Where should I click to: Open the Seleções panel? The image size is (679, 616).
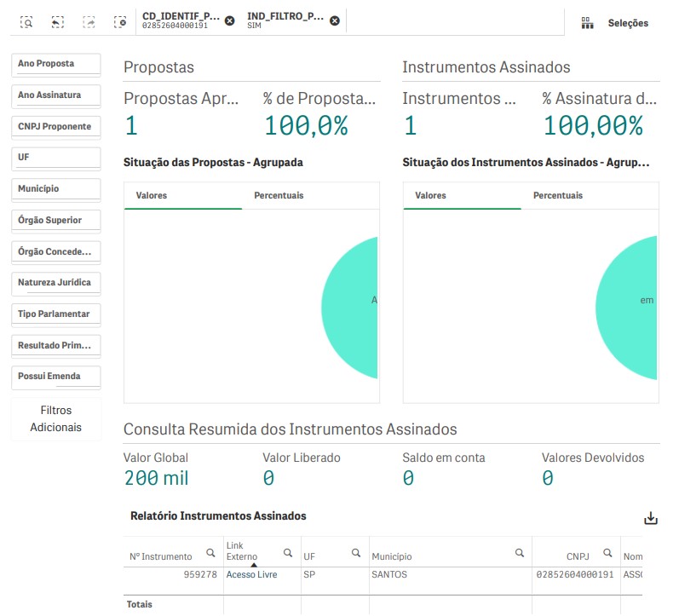[616, 23]
